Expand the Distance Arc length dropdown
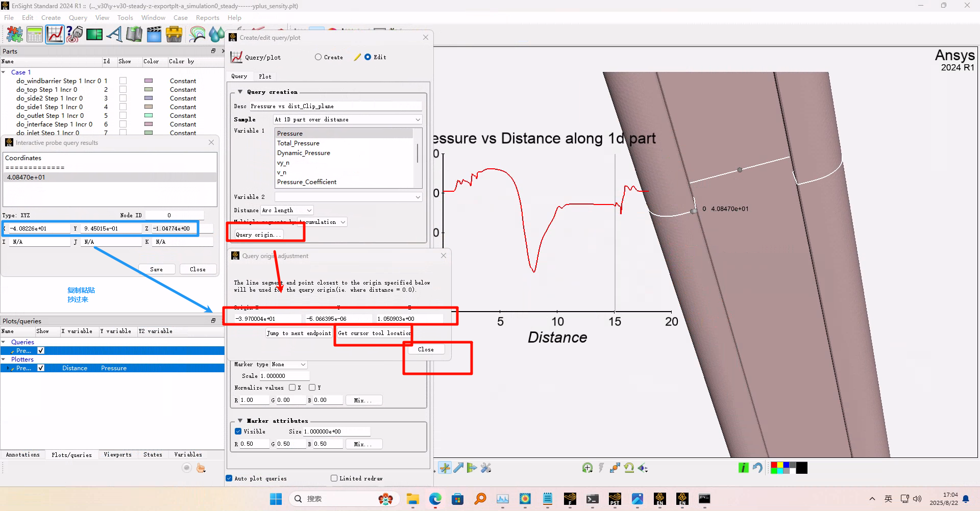 pos(287,210)
